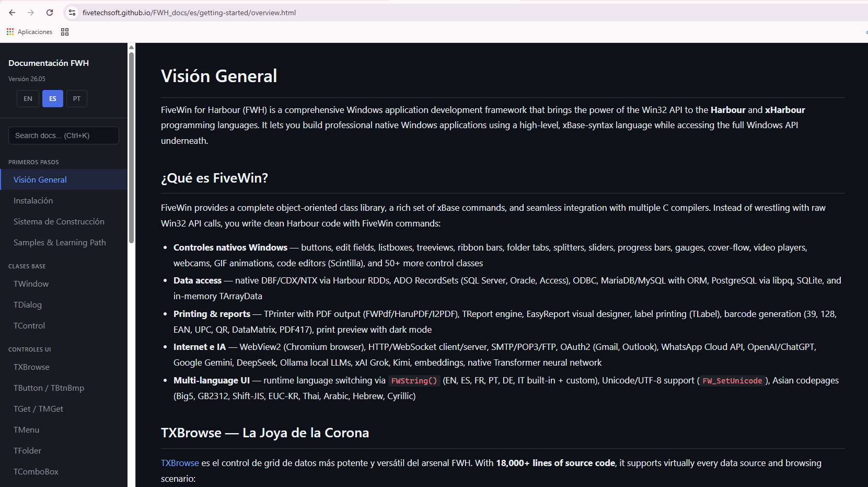Focus the Search docs field
The image size is (868, 487).
tap(64, 135)
